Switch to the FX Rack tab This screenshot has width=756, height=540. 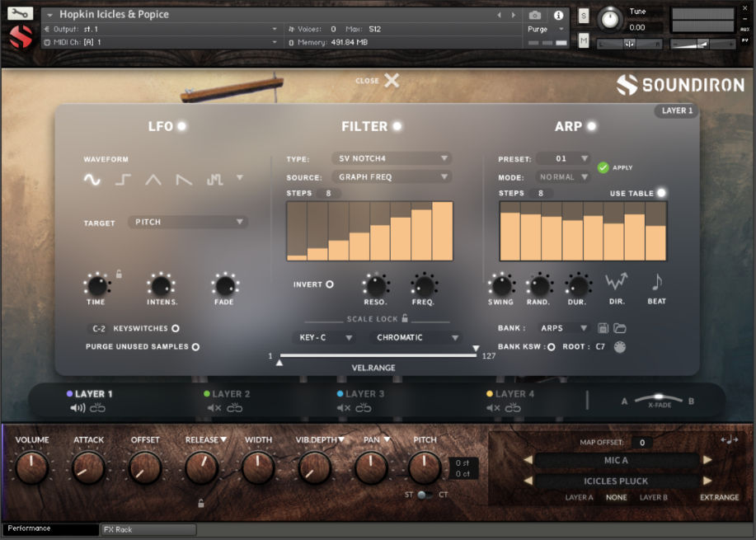(x=147, y=530)
